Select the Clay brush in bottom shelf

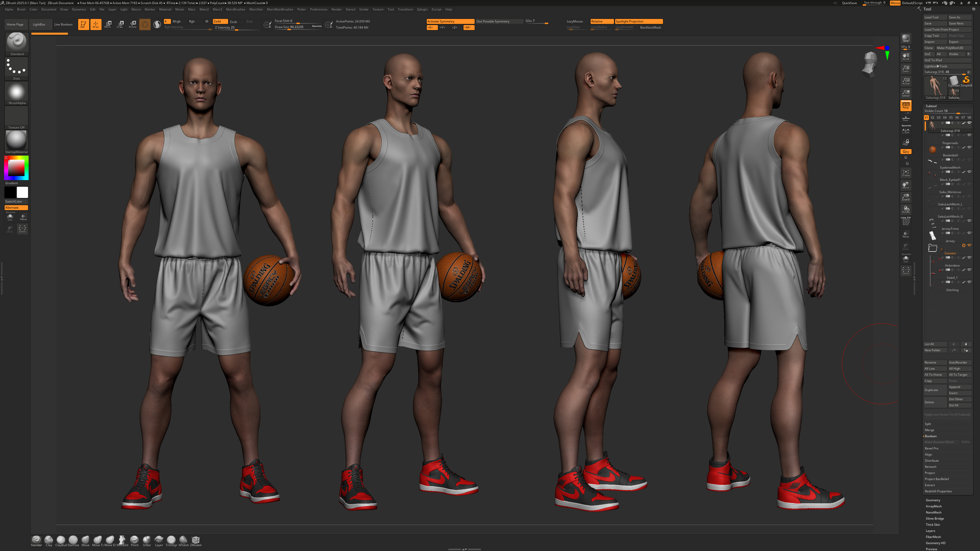pos(49,541)
